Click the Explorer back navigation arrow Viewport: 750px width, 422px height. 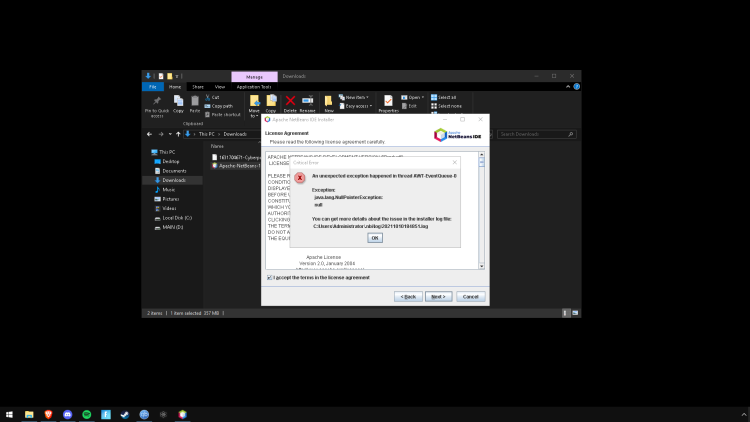[x=149, y=134]
